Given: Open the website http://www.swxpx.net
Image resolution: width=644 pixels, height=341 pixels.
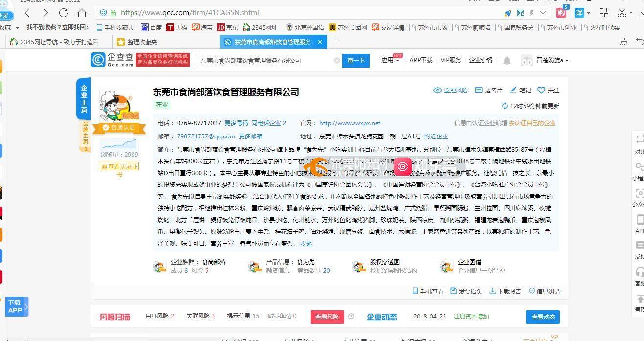Looking at the screenshot, I should point(350,123).
